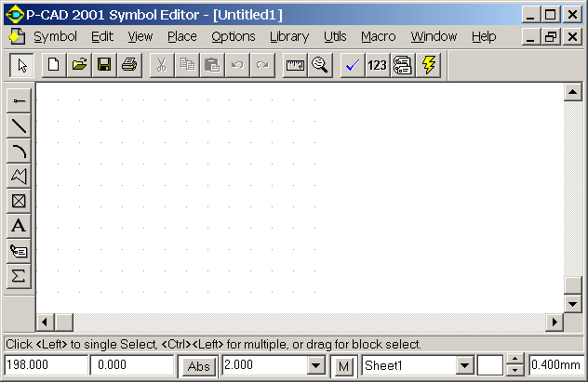588x382 pixels.
Task: Toggle the M macro record button
Action: 343,366
